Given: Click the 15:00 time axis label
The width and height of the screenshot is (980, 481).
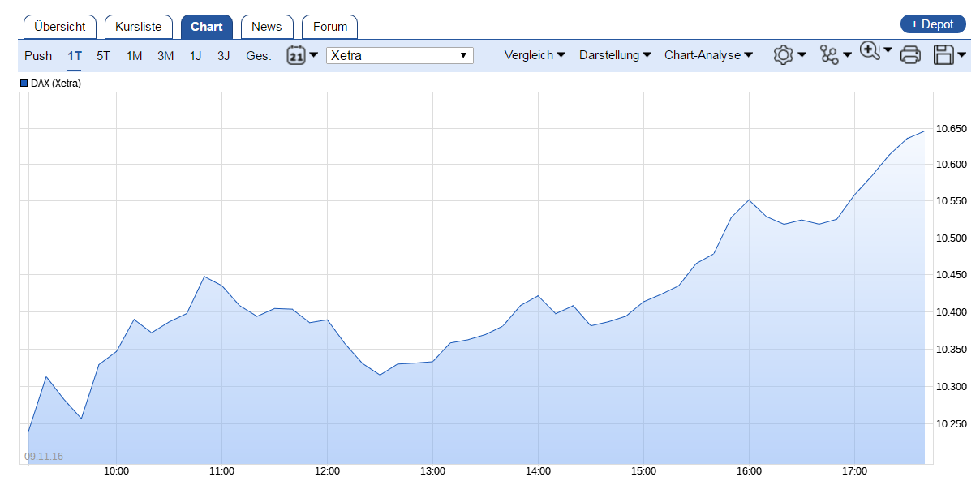Looking at the screenshot, I should (643, 471).
